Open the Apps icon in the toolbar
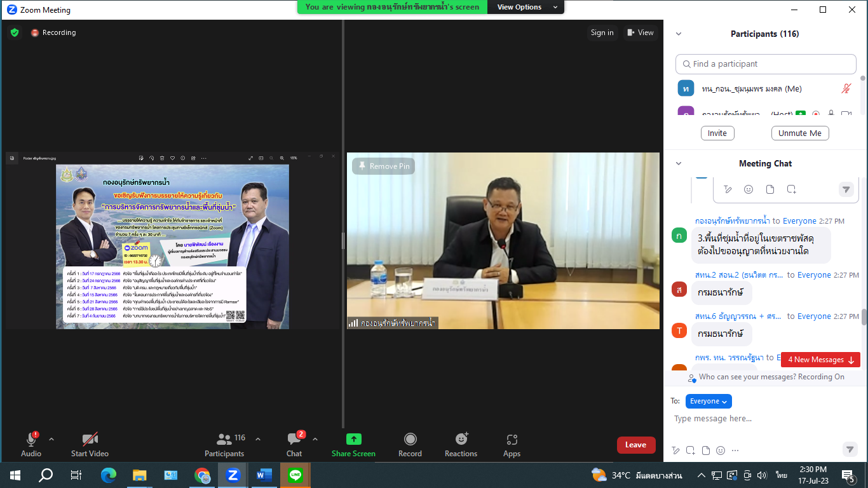The image size is (868, 488). pos(512,440)
